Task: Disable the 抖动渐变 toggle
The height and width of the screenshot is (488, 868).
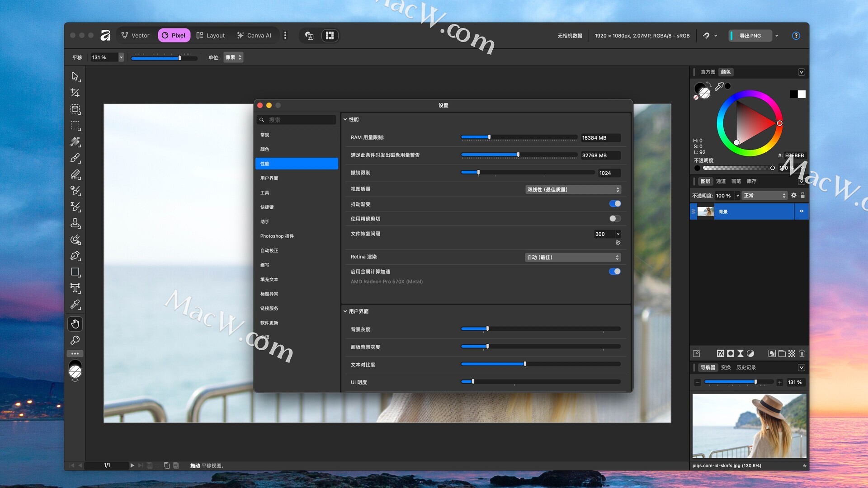Action: (615, 204)
